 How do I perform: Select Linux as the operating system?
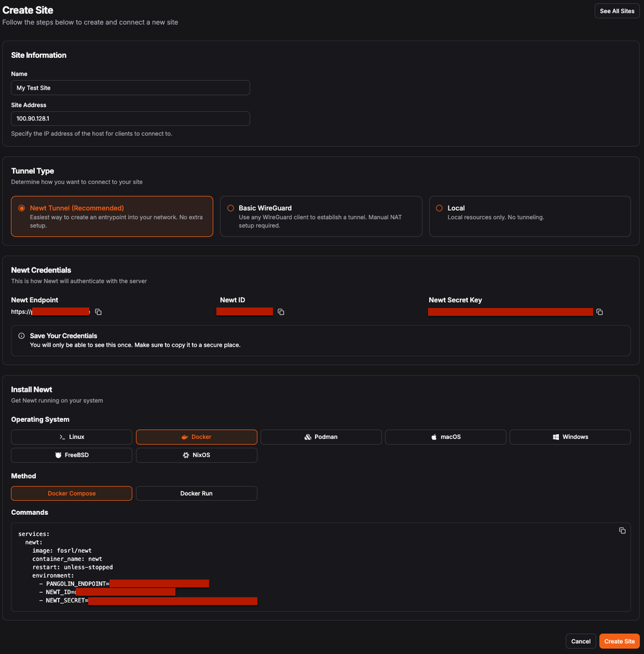pos(71,436)
